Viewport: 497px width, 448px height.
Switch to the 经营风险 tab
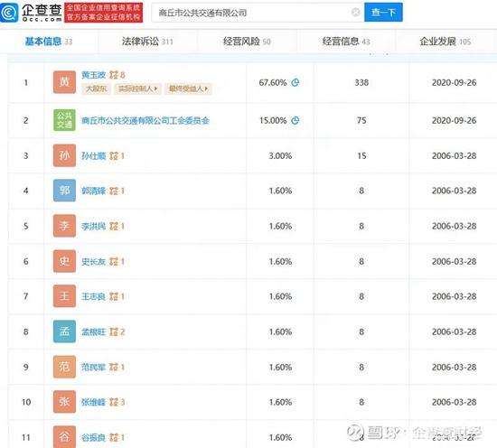[247, 42]
